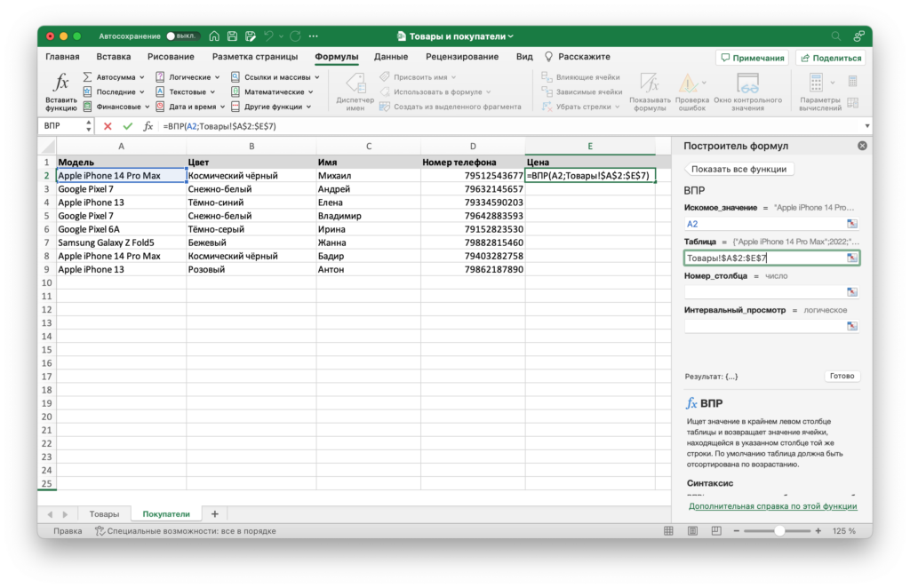Click the zoom out minus button

[737, 530]
